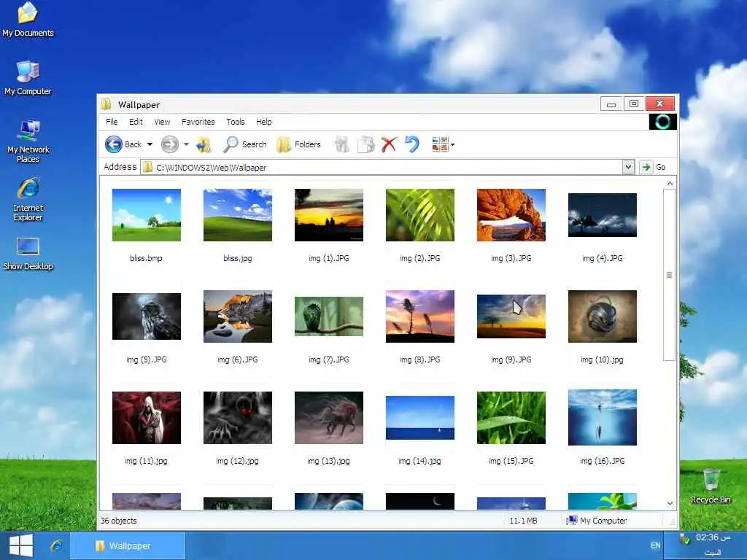Select the img (7).JPG owl thumbnail
Image resolution: width=747 pixels, height=560 pixels.
point(329,316)
